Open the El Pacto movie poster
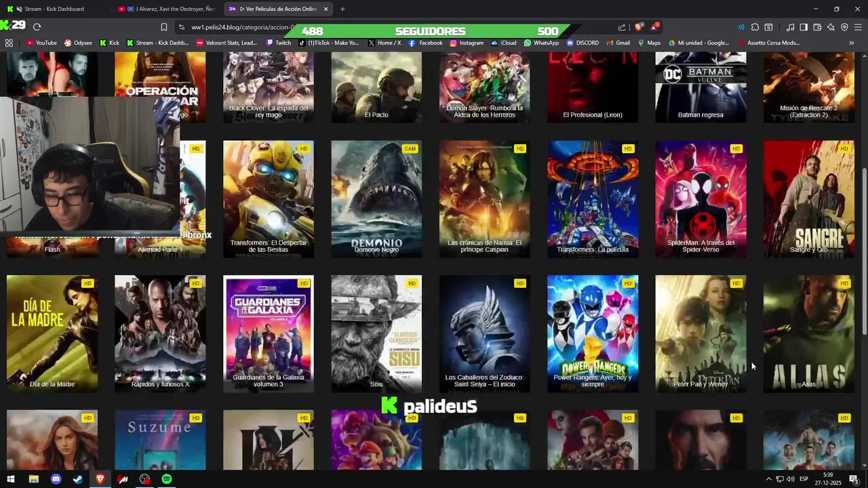Screen dimensions: 868x488 pos(376,88)
